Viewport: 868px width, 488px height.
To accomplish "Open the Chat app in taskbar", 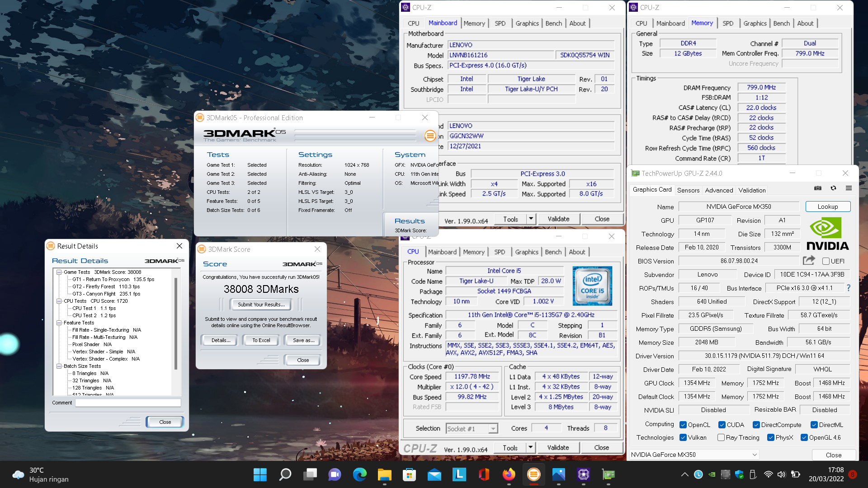I will click(335, 474).
